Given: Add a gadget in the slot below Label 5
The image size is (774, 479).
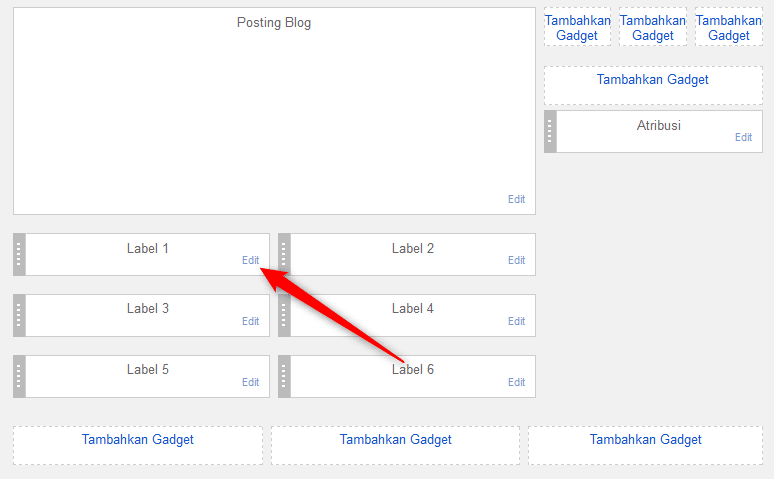Looking at the screenshot, I should (x=138, y=439).
